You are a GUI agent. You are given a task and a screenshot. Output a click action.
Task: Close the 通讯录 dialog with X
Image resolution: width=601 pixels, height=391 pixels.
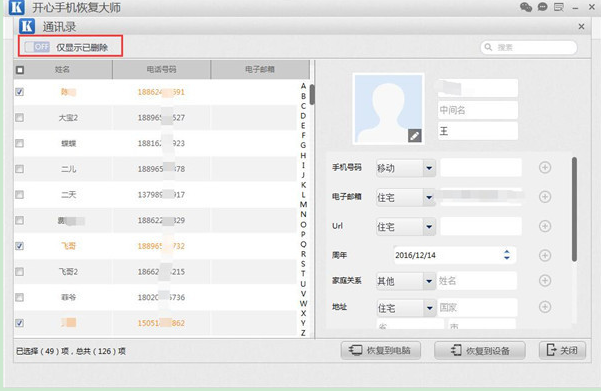click(581, 26)
